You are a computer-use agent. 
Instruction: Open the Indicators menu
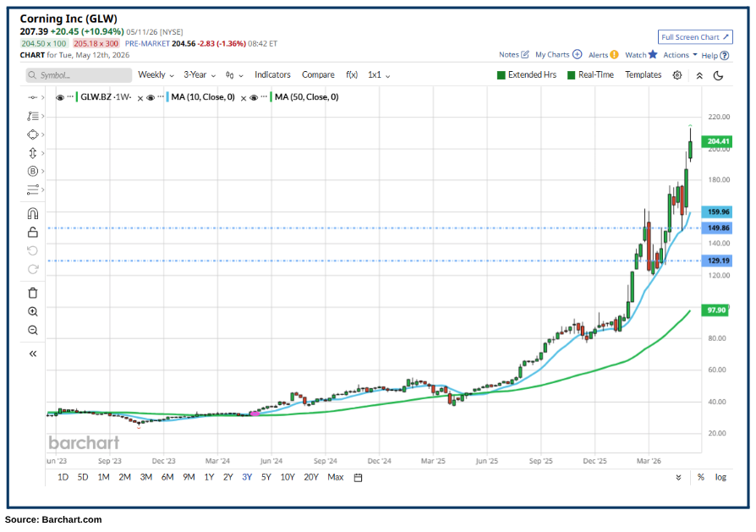(x=272, y=74)
